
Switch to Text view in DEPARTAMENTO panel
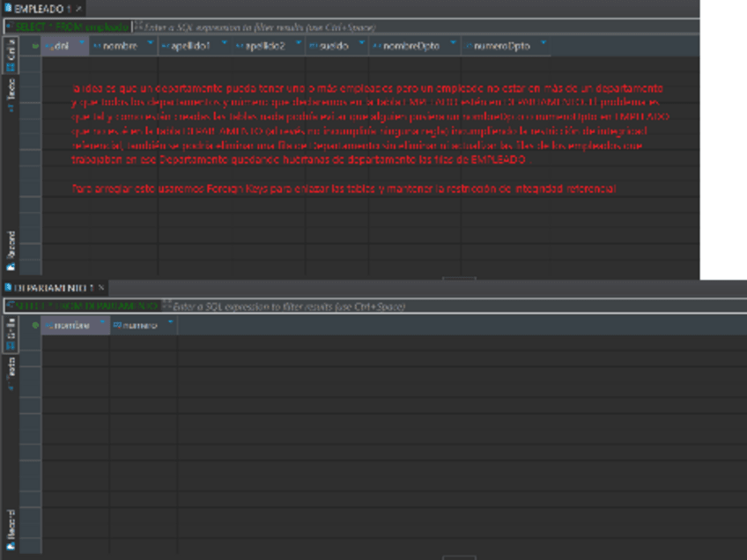point(11,367)
